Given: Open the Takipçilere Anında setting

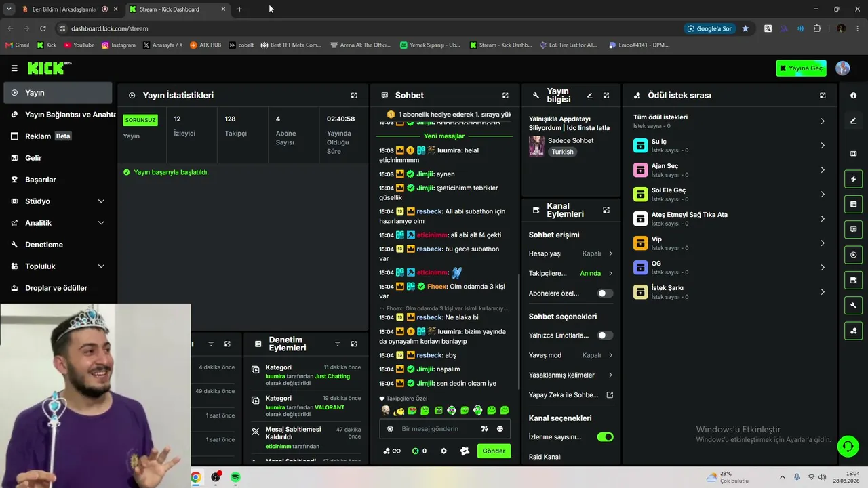Looking at the screenshot, I should (571, 273).
